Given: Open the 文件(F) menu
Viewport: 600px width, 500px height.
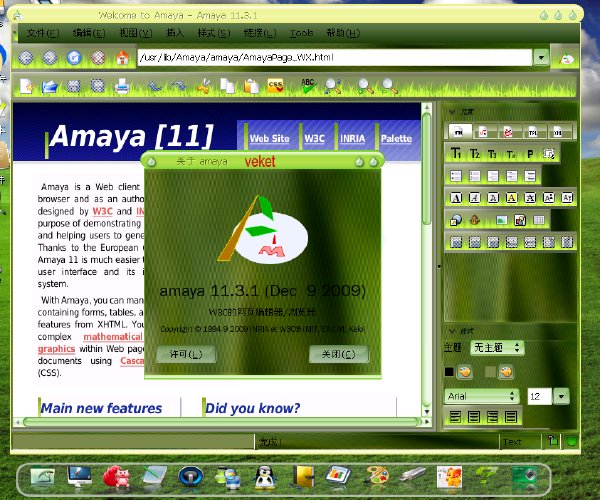Looking at the screenshot, I should [43, 33].
